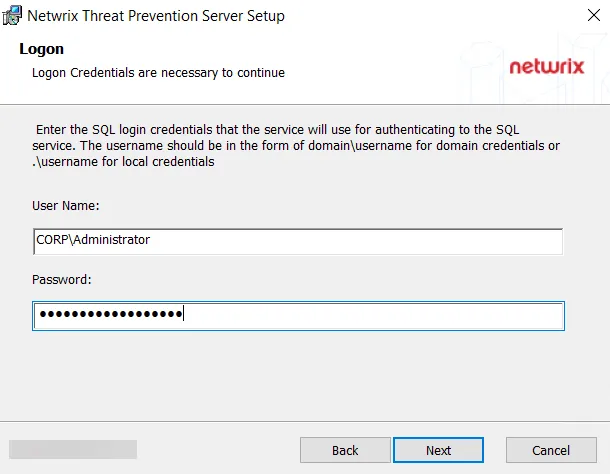Viewport: 610px width, 474px height.
Task: Proceed with the Next button
Action: (x=438, y=450)
